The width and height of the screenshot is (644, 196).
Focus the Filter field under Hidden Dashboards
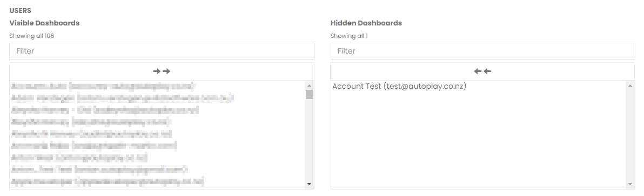[x=482, y=51]
